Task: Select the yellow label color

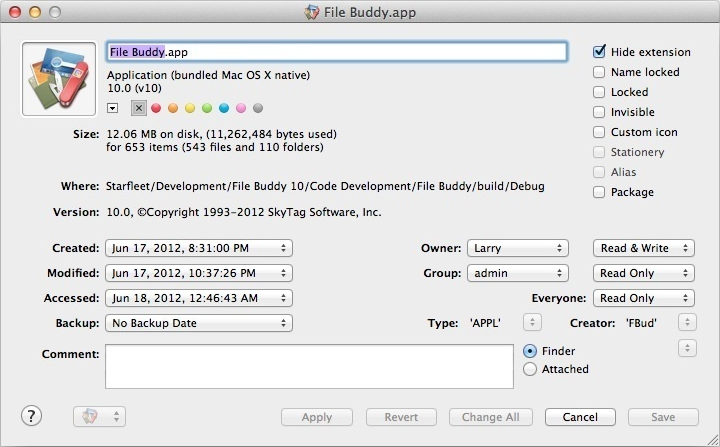Action: [190, 108]
